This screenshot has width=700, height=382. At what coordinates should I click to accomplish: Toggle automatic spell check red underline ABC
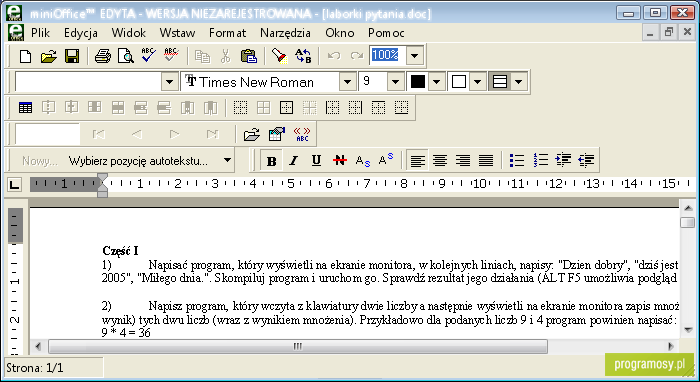[171, 55]
